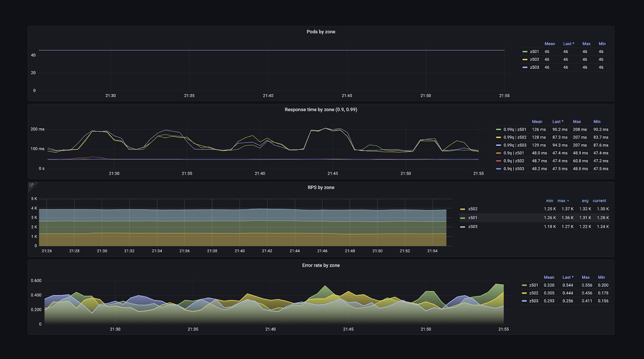Change color of the 0.99q | z502 swatch
The width and height of the screenshot is (644, 359).
pyautogui.click(x=499, y=137)
